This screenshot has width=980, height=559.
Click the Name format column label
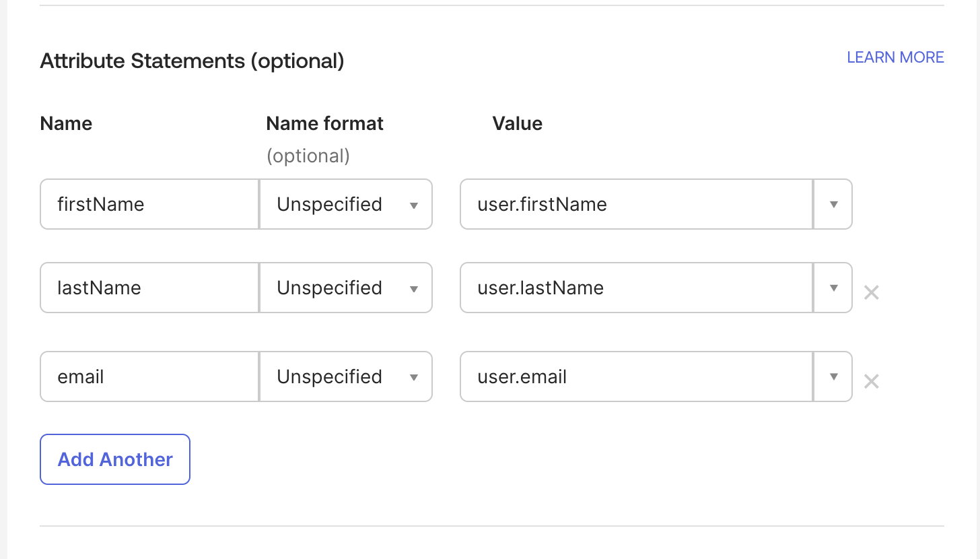(x=324, y=123)
